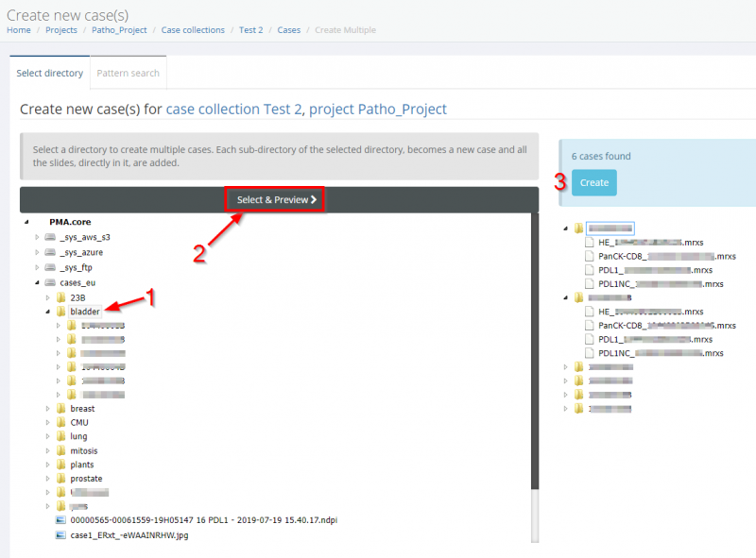This screenshot has width=756, height=558.
Task: Collapse the cases_eu root node
Action: pos(37,282)
